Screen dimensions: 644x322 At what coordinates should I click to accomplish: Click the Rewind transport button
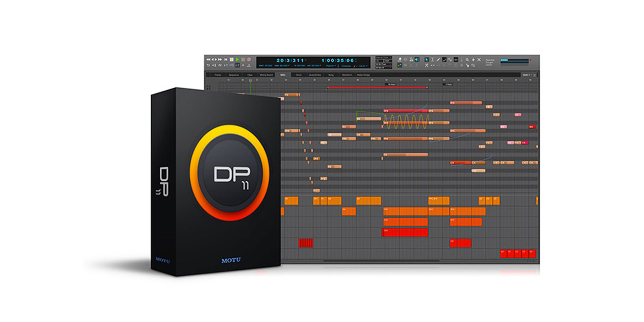(208, 60)
